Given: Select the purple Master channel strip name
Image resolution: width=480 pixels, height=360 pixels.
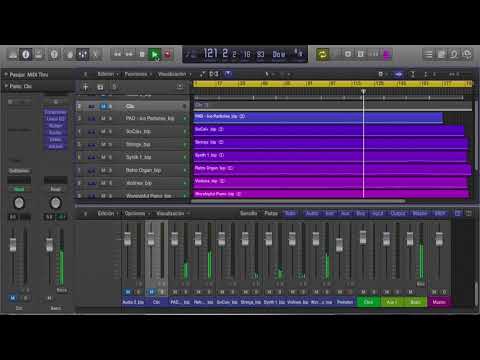Looking at the screenshot, I should coord(439,302).
